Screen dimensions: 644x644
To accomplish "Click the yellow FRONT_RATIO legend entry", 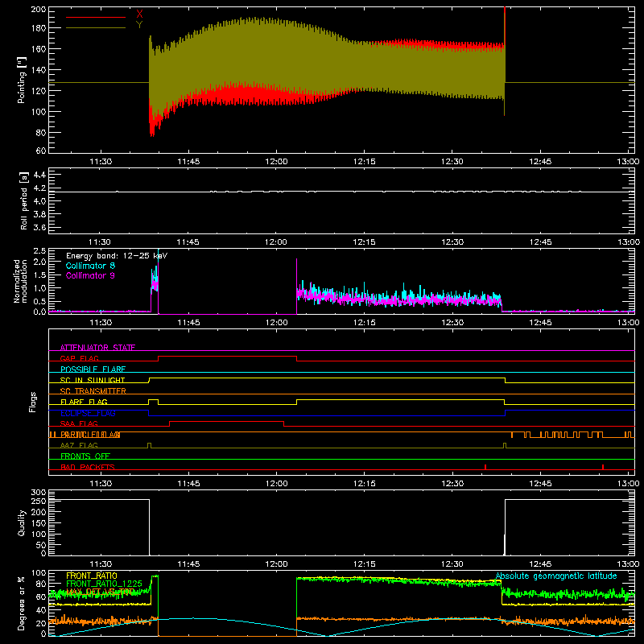I will (x=92, y=576).
